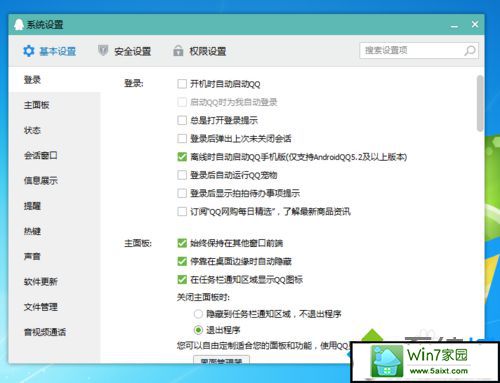The width and height of the screenshot is (500, 383).
Task: Click the 登录: section heading
Action: click(134, 83)
